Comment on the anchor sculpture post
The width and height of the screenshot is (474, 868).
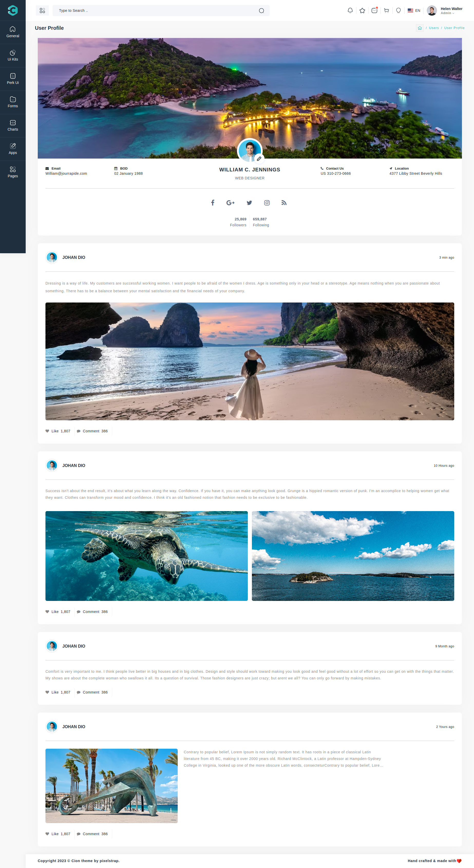tap(92, 834)
